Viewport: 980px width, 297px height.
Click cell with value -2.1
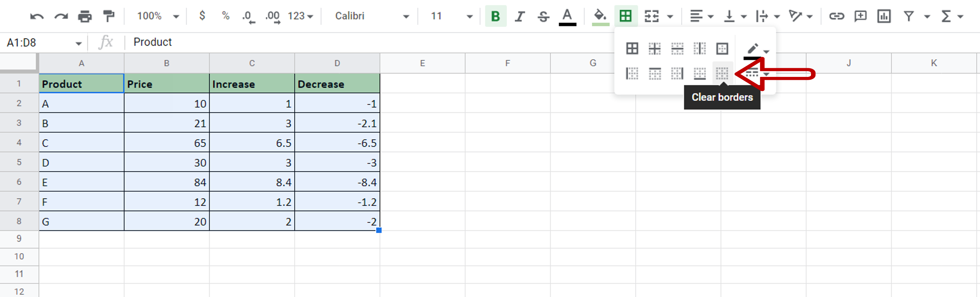point(337,123)
